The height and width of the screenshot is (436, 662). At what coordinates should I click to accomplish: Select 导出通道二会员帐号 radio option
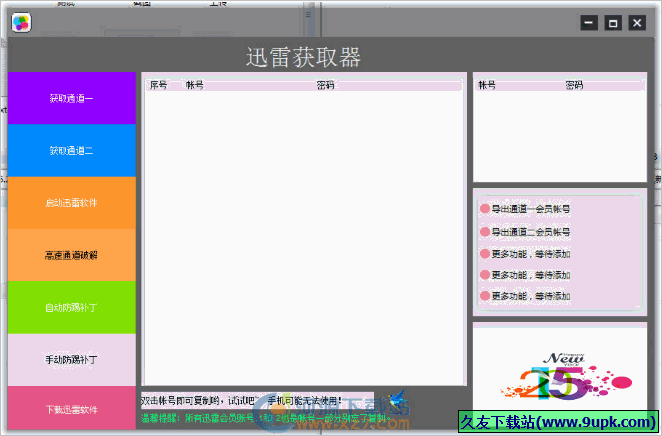coord(525,232)
